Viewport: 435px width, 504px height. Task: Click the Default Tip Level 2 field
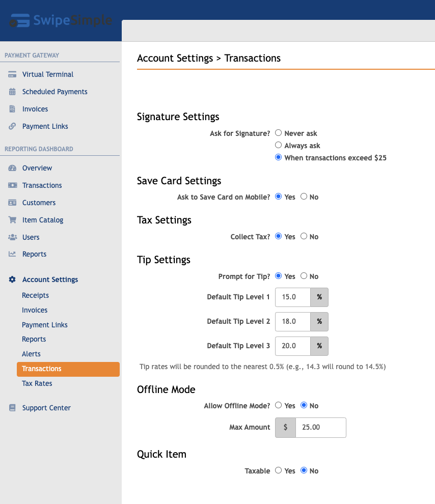pos(292,321)
